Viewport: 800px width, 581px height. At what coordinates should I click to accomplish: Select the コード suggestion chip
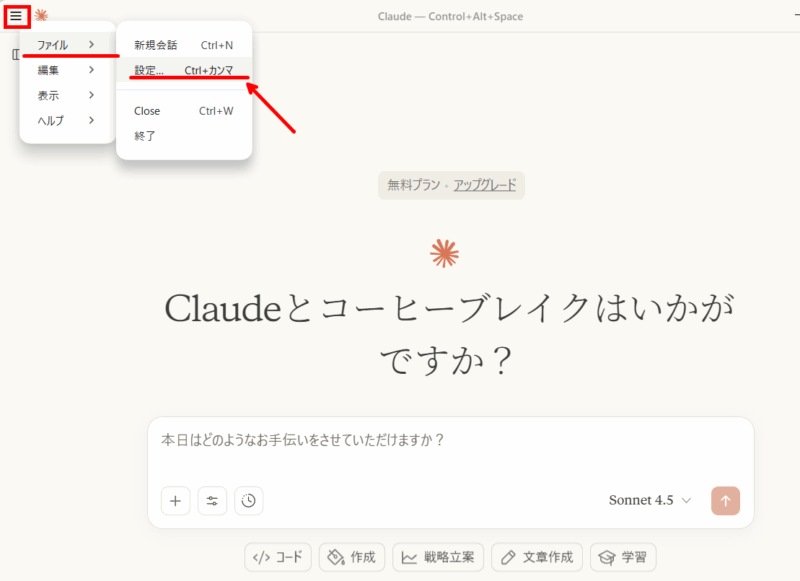(x=278, y=557)
